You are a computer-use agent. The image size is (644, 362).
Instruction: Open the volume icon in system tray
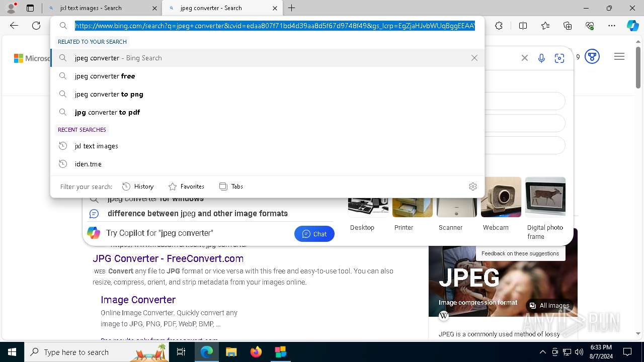coord(579,352)
